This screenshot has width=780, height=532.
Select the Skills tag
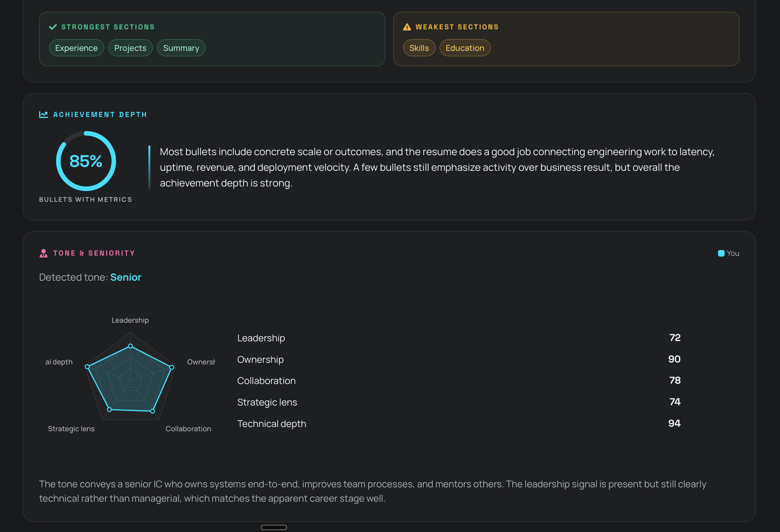419,48
